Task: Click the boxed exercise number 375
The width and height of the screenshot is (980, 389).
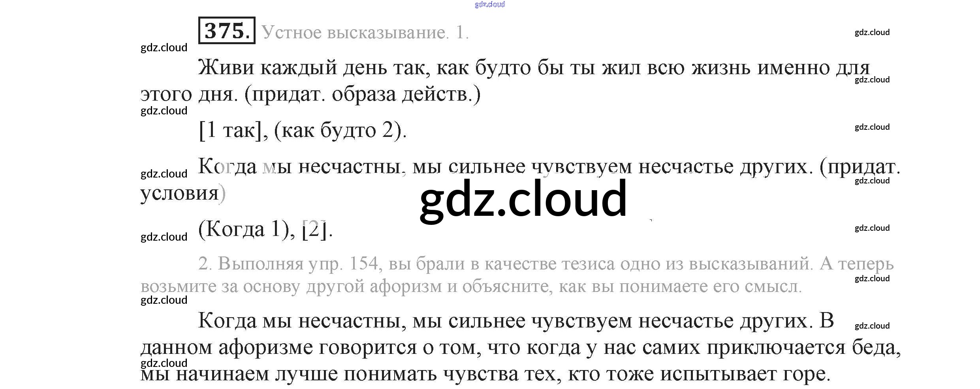Action: pos(227,30)
